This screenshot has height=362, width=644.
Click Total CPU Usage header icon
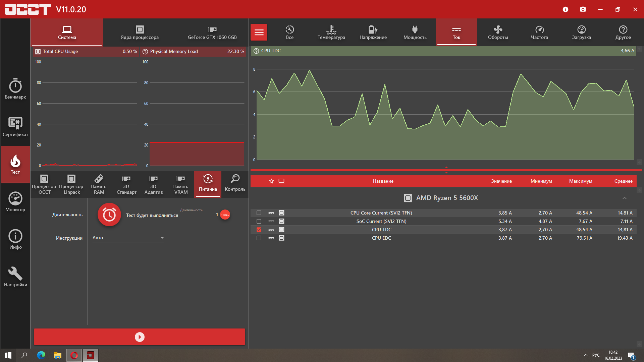point(38,52)
